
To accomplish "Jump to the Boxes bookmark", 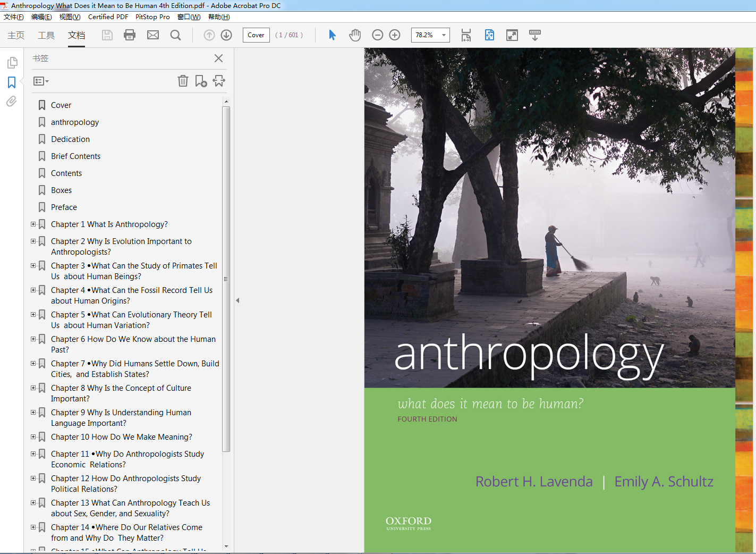I will click(62, 190).
